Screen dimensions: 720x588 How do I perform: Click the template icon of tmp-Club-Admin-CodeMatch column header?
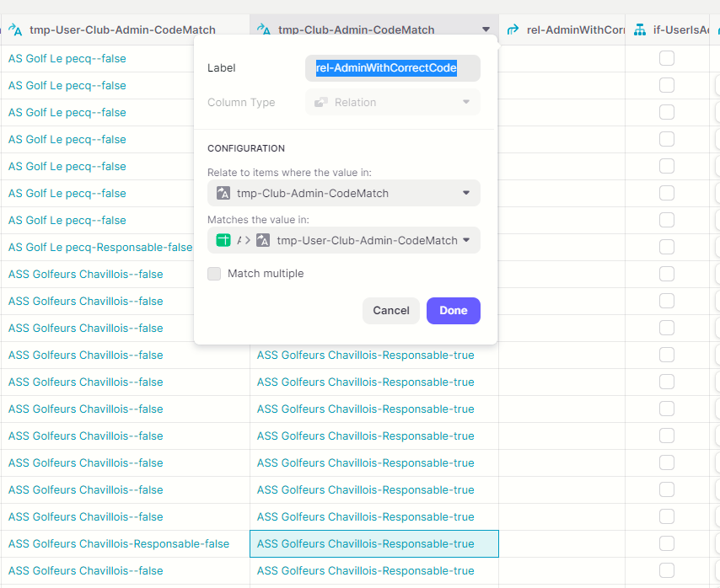(x=264, y=29)
